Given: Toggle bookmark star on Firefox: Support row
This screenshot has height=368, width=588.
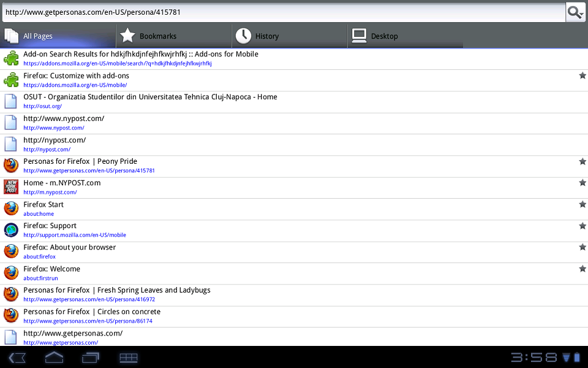Looking at the screenshot, I should click(582, 226).
